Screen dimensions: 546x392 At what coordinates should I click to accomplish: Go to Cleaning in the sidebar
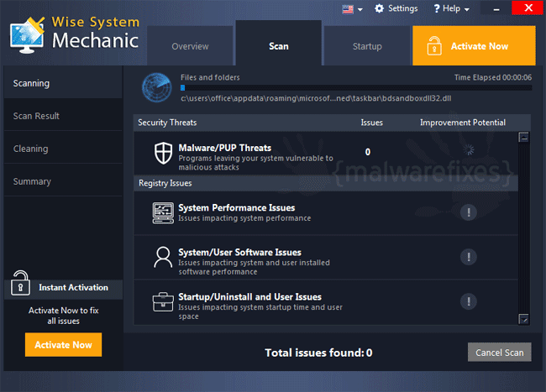pos(63,149)
